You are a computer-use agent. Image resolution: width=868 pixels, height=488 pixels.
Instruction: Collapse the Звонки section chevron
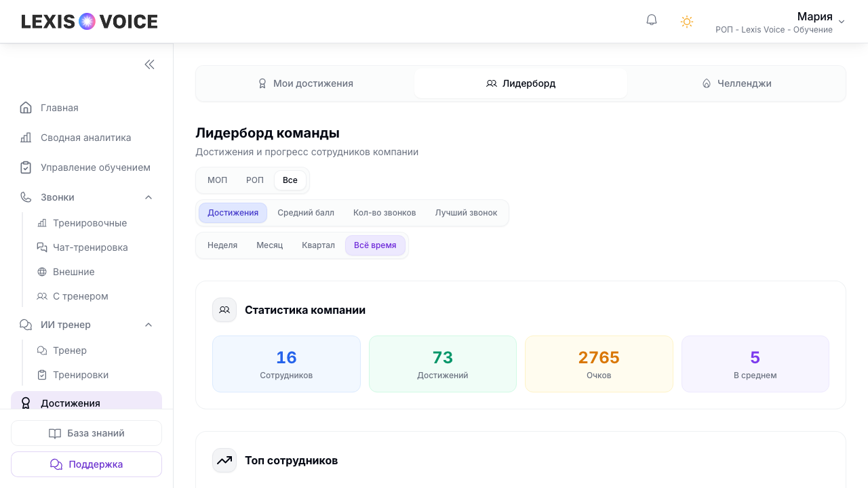point(149,197)
